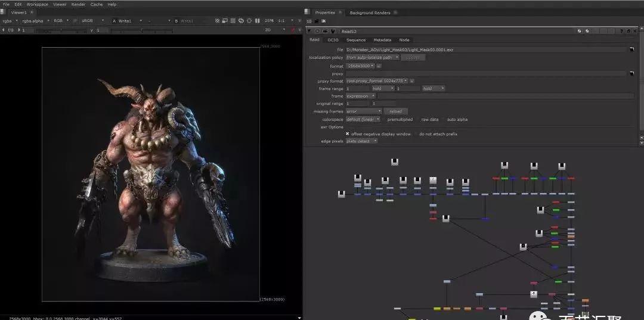Screen dimensions: 644x320
Task: Click the refresh viewer icon
Action: tap(241, 20)
